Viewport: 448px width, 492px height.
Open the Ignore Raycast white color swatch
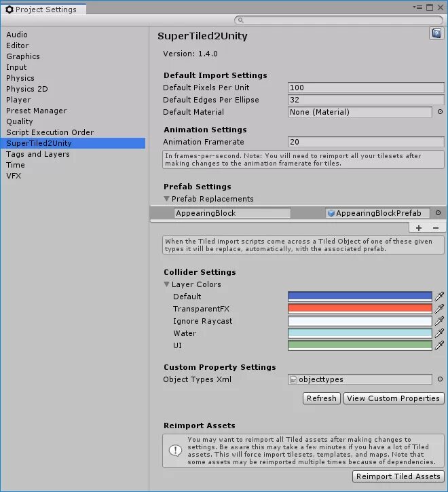pos(360,321)
